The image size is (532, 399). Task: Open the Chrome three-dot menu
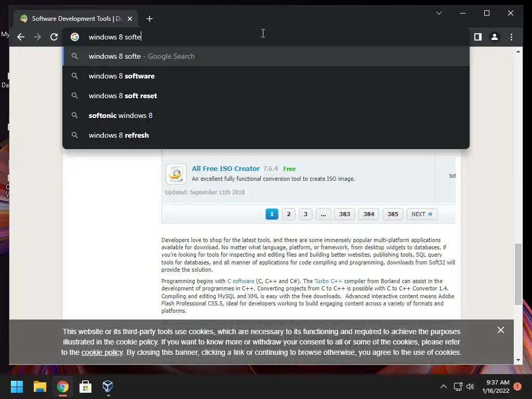tap(511, 37)
